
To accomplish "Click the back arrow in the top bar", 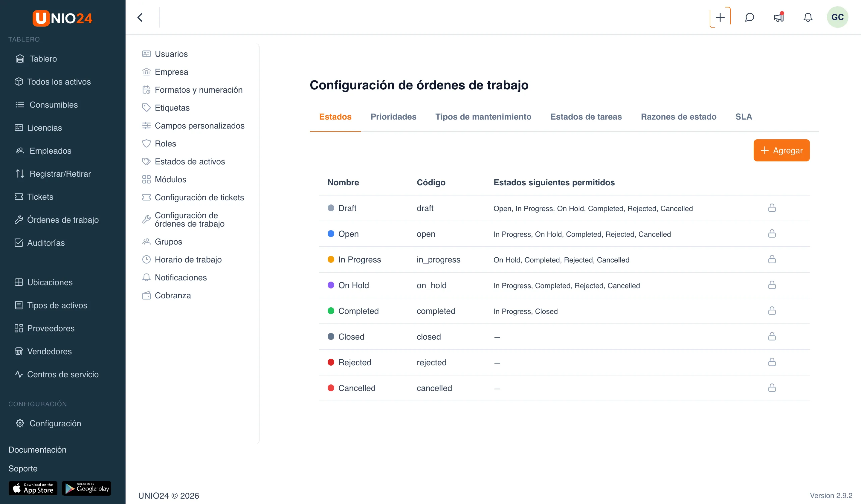I will 140,17.
